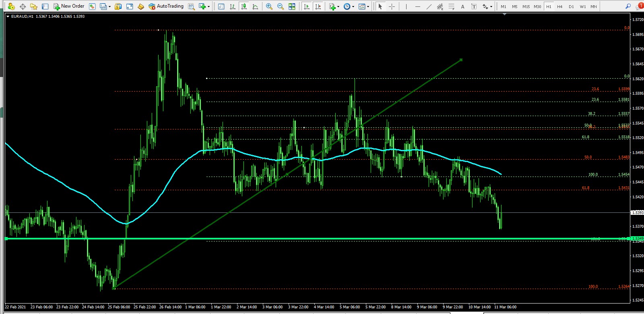Select bar chart display mode
Viewport: 644px width, 314px height.
(232, 6)
